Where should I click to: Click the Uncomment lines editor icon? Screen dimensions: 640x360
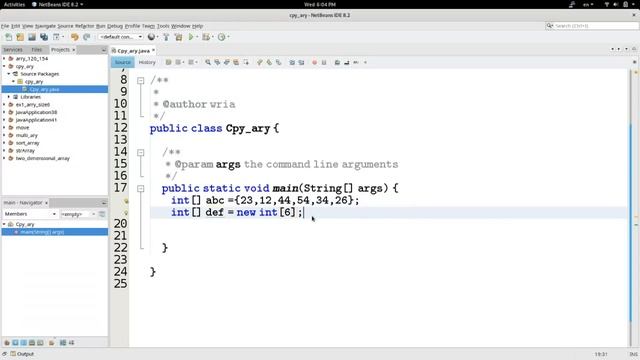point(347,62)
